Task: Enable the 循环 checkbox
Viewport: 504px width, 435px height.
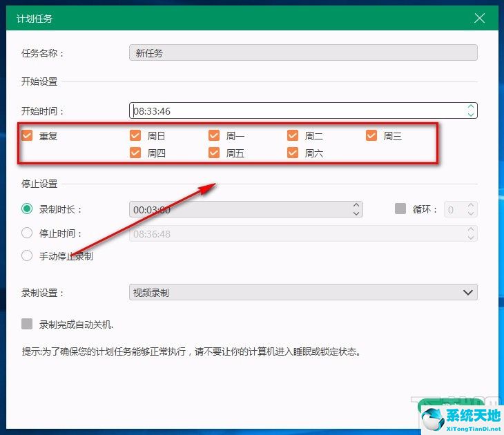Action: coord(400,209)
